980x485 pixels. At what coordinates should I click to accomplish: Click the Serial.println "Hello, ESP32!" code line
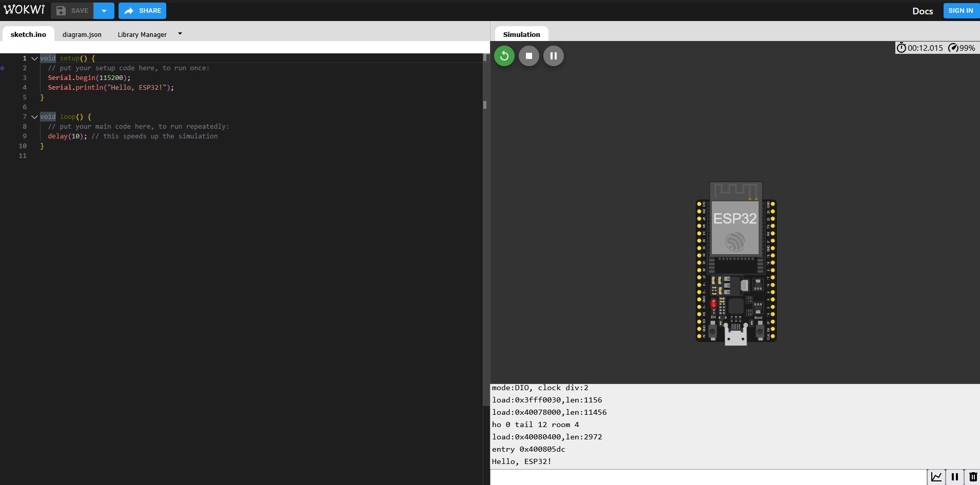[x=111, y=88]
